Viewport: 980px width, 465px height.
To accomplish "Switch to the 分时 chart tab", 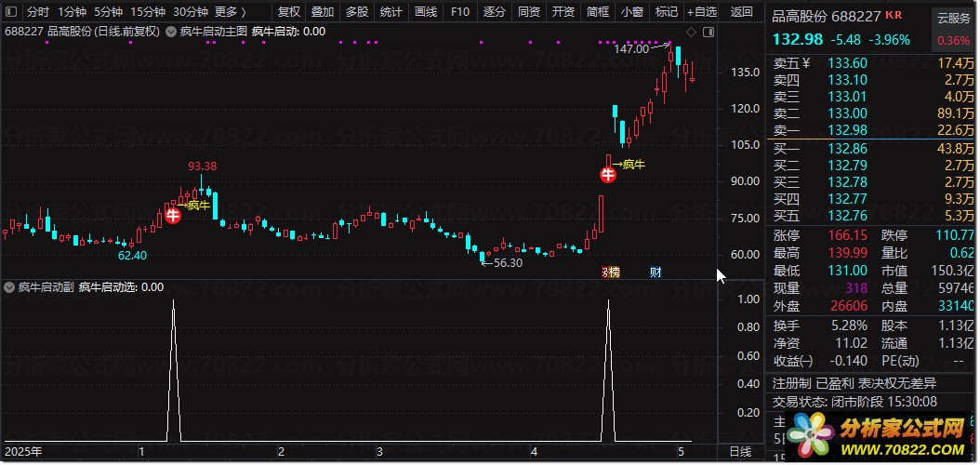I will pos(37,11).
